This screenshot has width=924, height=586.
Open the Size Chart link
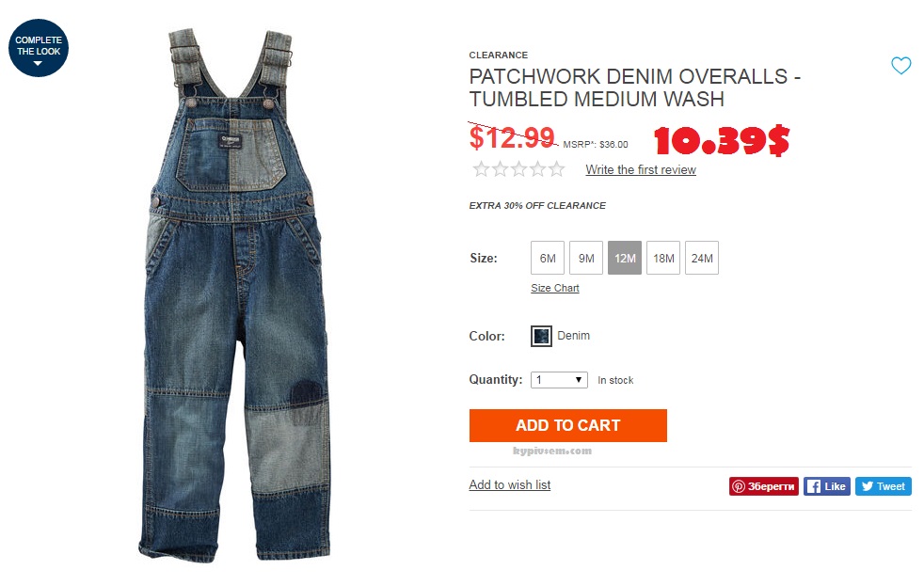click(554, 288)
